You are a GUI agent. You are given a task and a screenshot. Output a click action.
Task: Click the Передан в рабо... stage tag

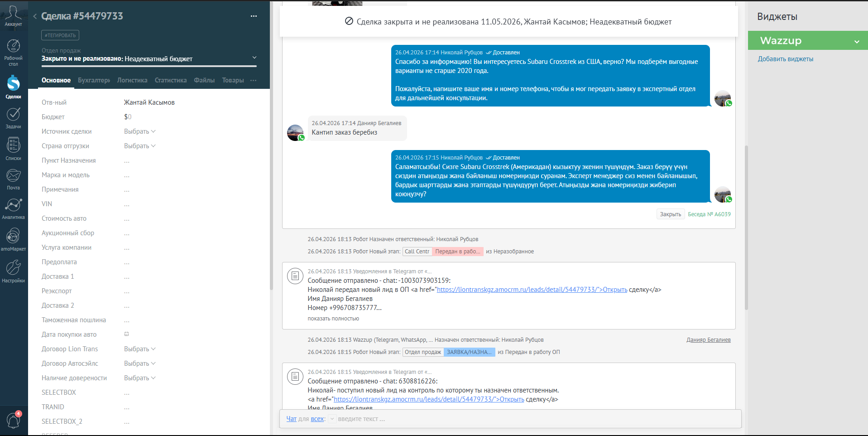point(457,252)
